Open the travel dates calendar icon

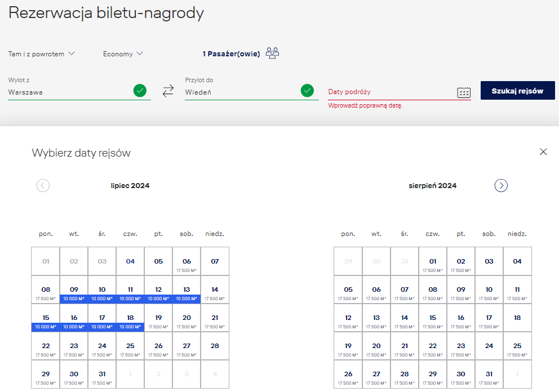tap(463, 92)
